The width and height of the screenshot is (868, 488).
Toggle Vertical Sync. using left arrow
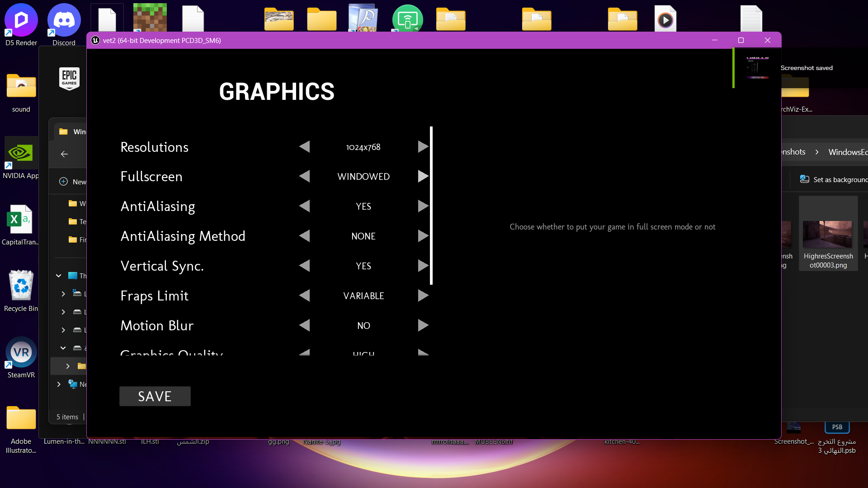(x=305, y=266)
